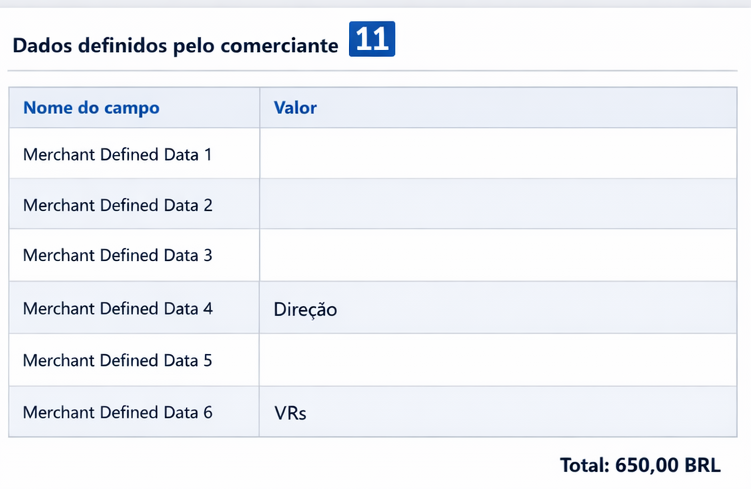This screenshot has width=751, height=489.
Task: Click the Merchant Defined Data 4 row's value cell
Action: pos(498,307)
